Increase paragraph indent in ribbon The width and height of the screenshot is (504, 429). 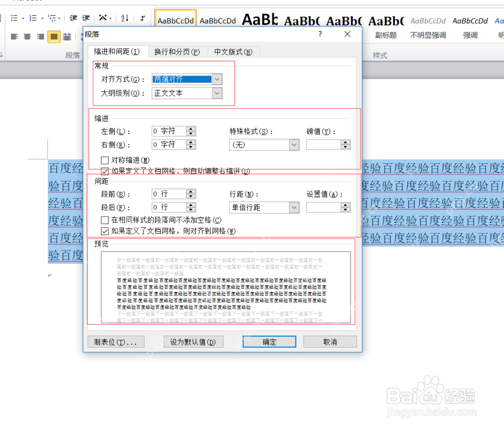(86, 18)
